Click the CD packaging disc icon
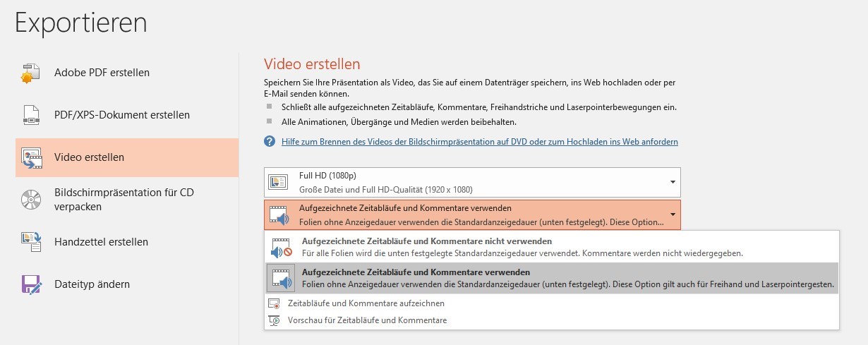Image resolution: width=868 pixels, height=345 pixels. tap(31, 200)
